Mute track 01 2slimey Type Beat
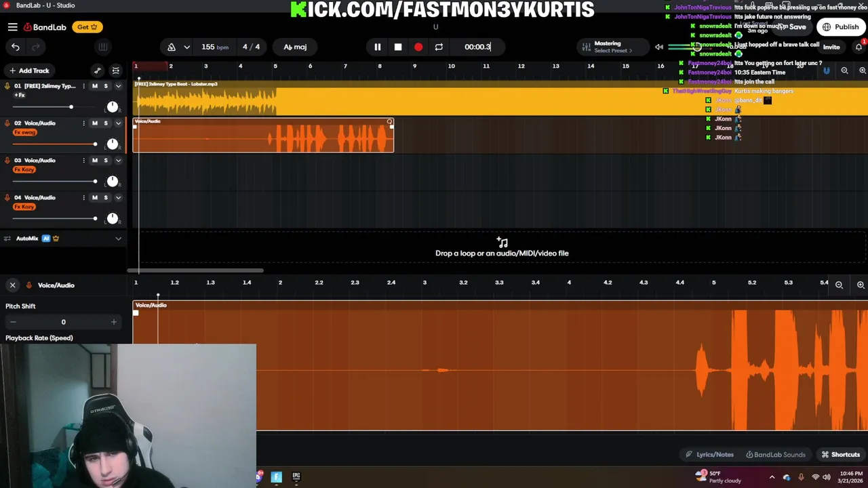Image resolution: width=868 pixels, height=488 pixels. 94,86
